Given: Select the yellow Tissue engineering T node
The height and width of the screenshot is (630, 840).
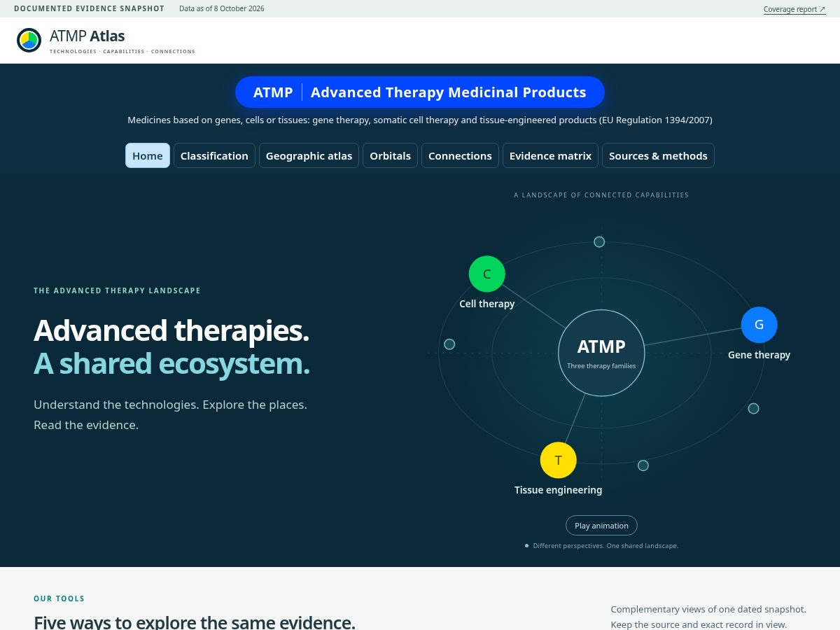Looking at the screenshot, I should pos(558,460).
